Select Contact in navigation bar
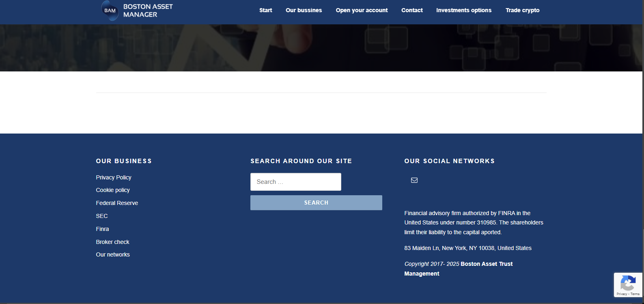Viewport: 644px width, 304px height. click(412, 10)
